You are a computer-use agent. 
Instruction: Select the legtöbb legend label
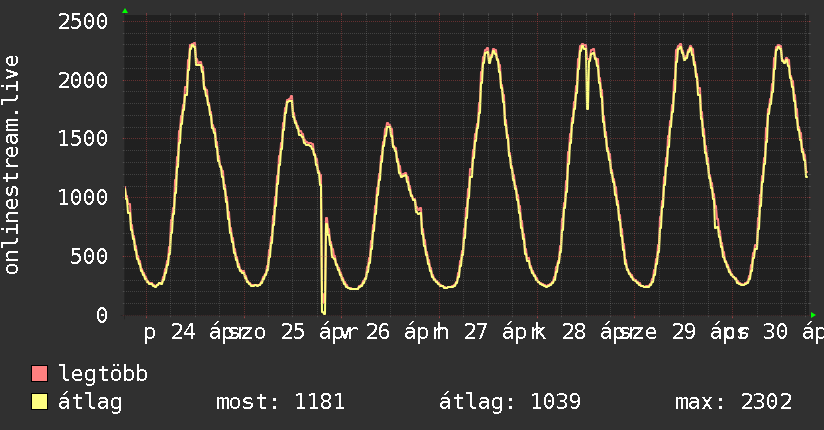pyautogui.click(x=104, y=374)
